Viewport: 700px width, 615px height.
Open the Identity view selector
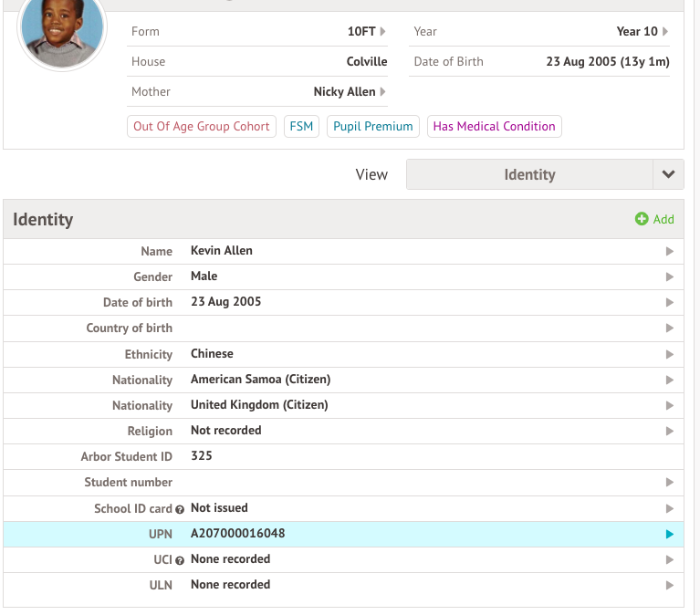click(x=529, y=174)
